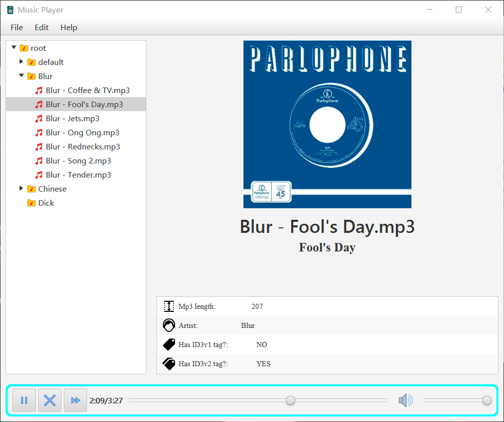Viewport: 504px width, 422px height.
Task: Select Blur - Song 2.mp3 in the tree
Action: tap(78, 161)
